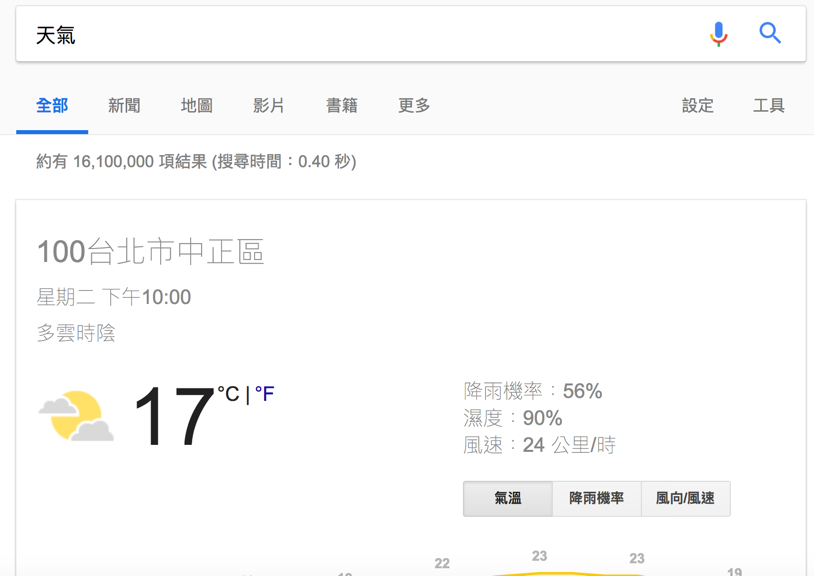This screenshot has width=814, height=576.
Task: Show the 氣溫 temperature chart
Action: click(x=508, y=498)
